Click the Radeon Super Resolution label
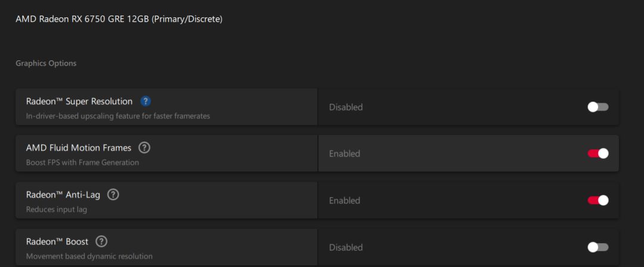Screen dimensions: 644x267 (79, 102)
